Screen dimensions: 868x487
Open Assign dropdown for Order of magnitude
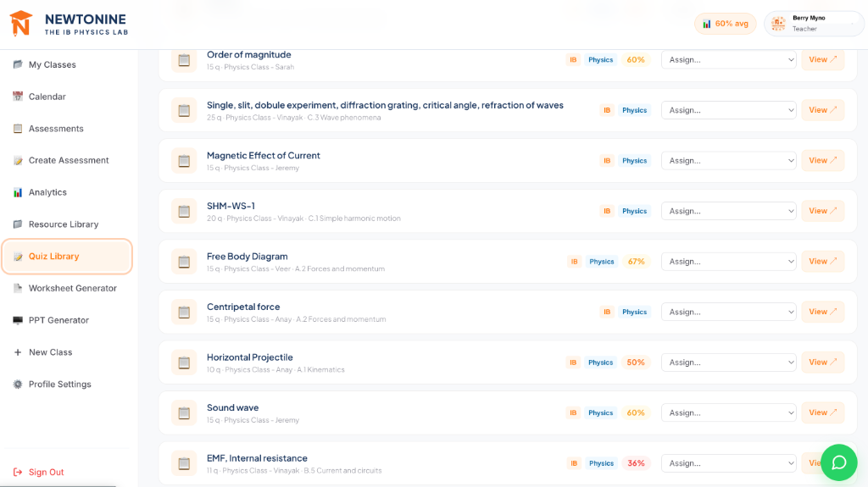tap(728, 60)
